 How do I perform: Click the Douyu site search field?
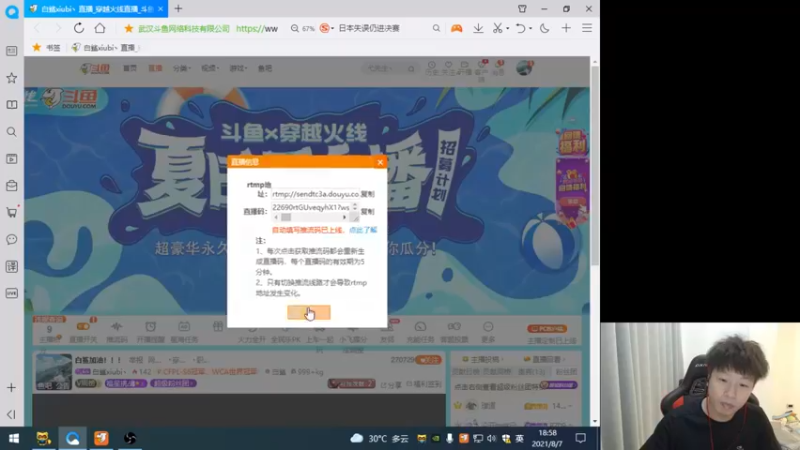(x=389, y=68)
